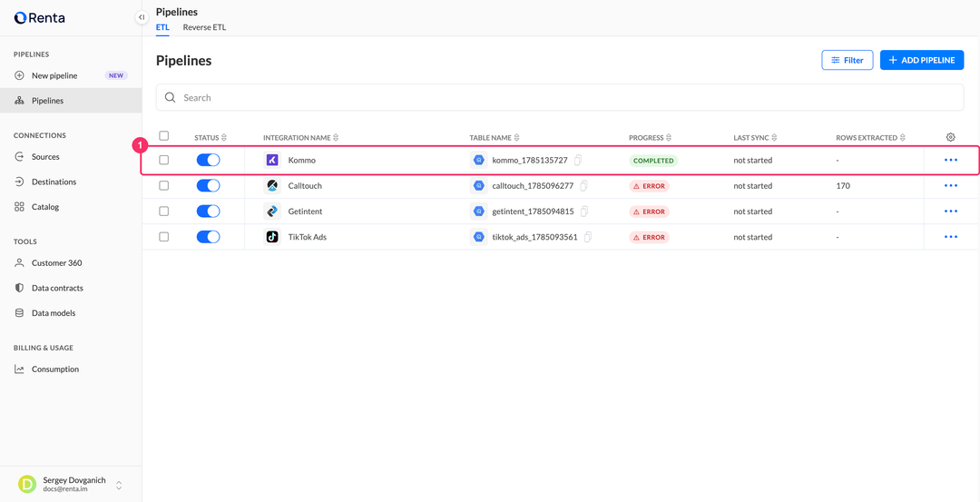
Task: Open more actions for Calltouch pipeline
Action: [951, 186]
